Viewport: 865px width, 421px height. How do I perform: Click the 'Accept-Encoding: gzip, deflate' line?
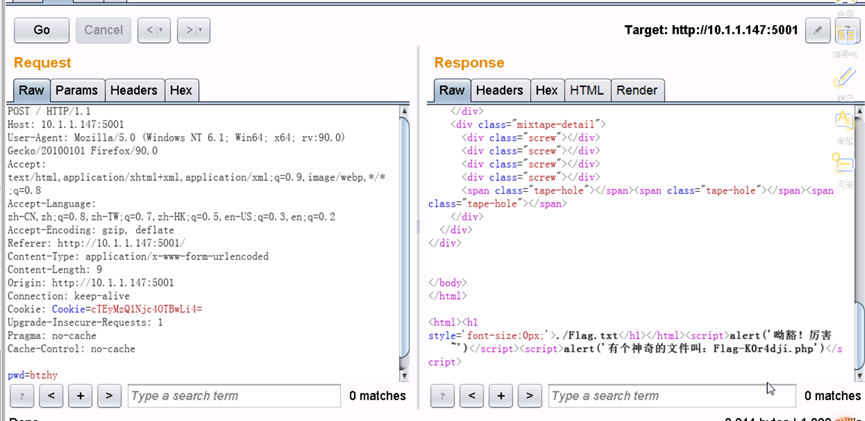tap(88, 230)
